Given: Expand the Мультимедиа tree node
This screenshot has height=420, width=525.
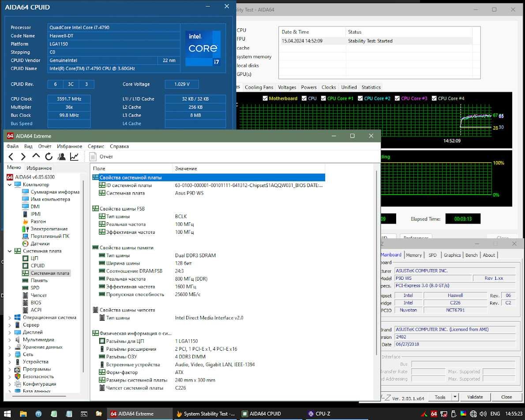Looking at the screenshot, I should [9, 340].
